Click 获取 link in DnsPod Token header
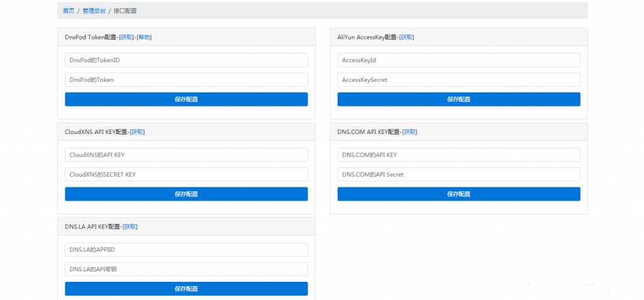The height and width of the screenshot is (300, 644). tap(126, 37)
